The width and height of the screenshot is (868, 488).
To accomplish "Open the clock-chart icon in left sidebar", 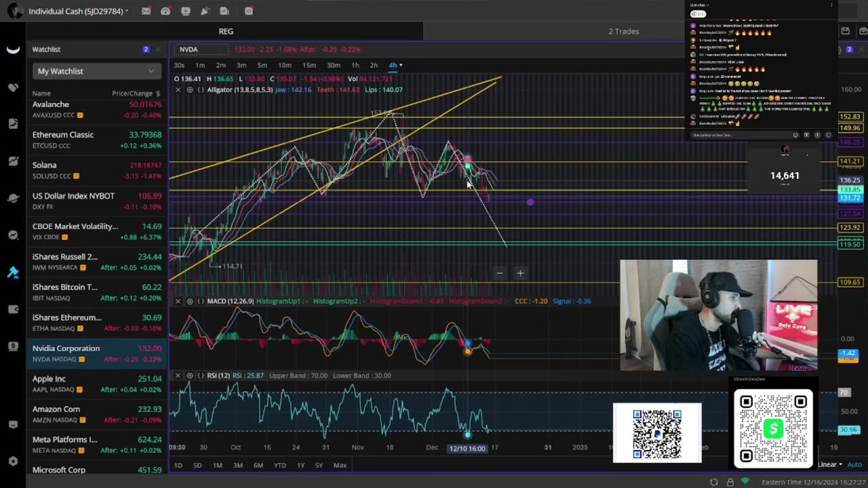I will point(13,235).
